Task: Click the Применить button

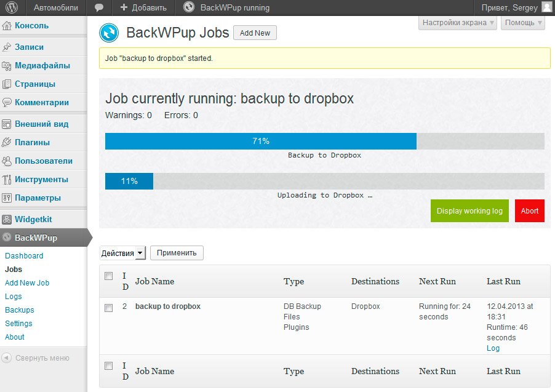Action: (177, 253)
